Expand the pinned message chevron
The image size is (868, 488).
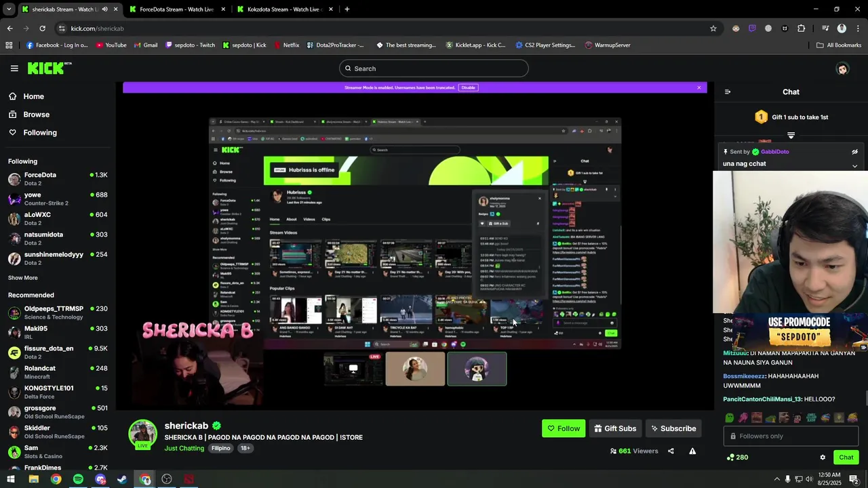pyautogui.click(x=854, y=166)
